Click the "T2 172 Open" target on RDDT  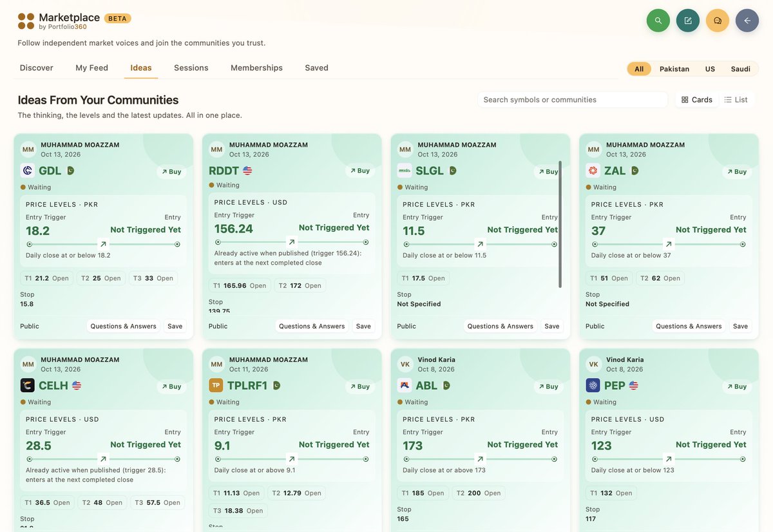click(x=300, y=285)
